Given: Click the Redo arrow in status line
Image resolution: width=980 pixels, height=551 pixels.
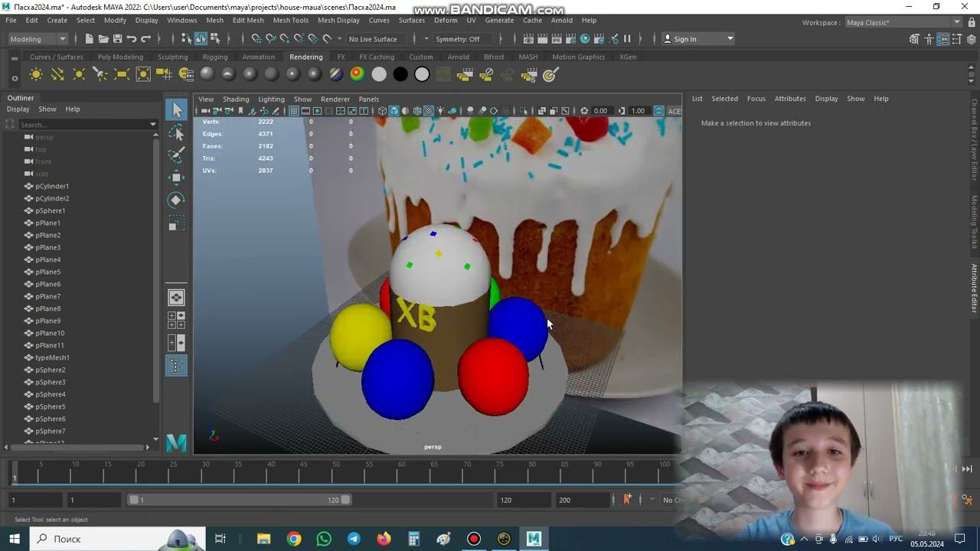Looking at the screenshot, I should pyautogui.click(x=145, y=39).
